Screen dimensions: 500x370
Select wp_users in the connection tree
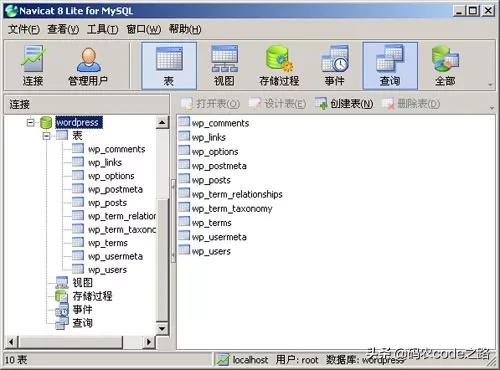coord(107,269)
